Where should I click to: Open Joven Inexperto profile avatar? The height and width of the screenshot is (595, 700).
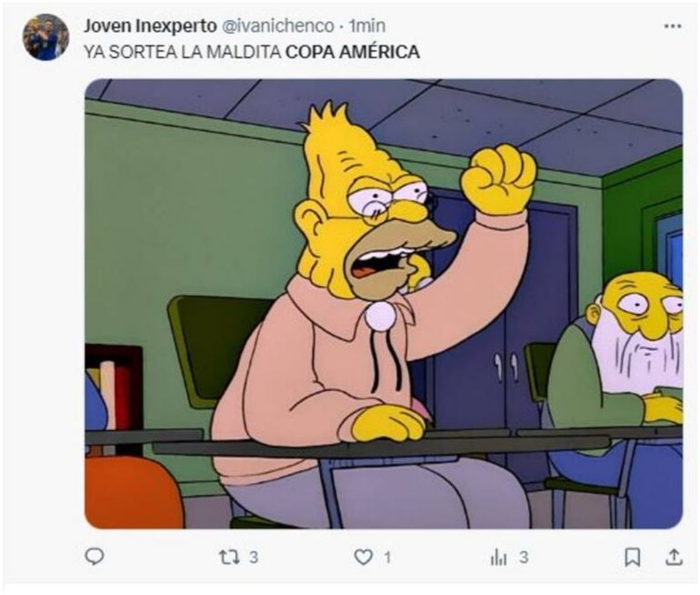point(45,37)
